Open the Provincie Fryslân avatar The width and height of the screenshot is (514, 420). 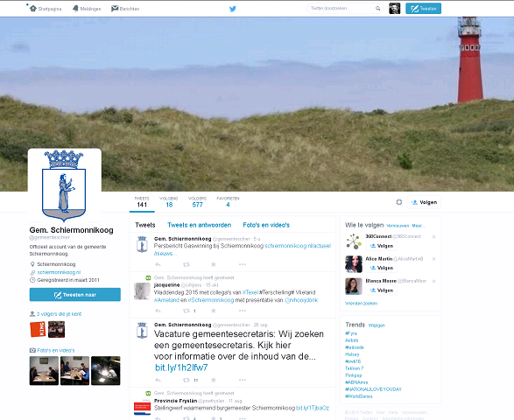142,407
